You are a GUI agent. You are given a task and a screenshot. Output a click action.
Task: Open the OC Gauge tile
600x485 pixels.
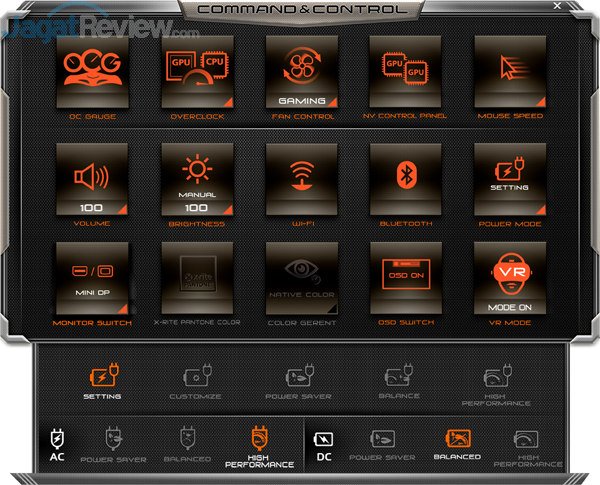(x=92, y=72)
